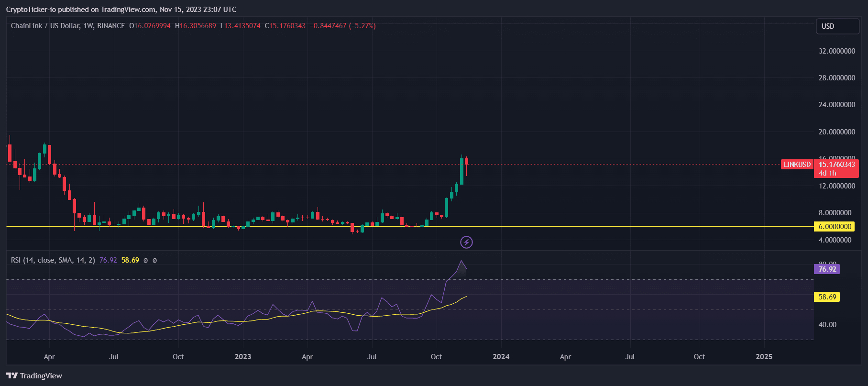Image resolution: width=868 pixels, height=386 pixels.
Task: Select the 2023 label on time axis
Action: [242, 357]
